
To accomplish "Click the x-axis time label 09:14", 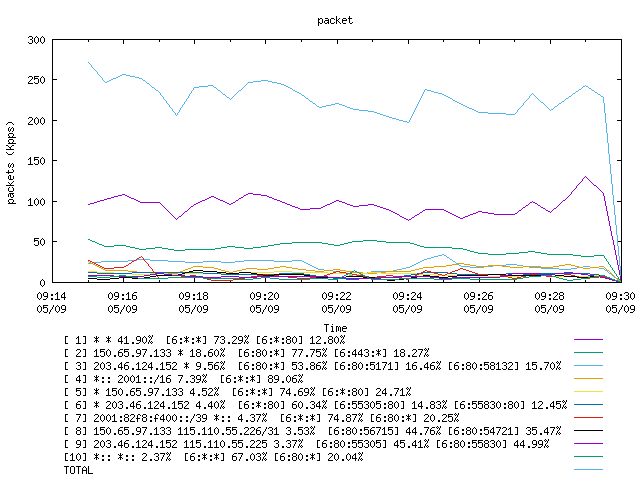I will [51, 296].
